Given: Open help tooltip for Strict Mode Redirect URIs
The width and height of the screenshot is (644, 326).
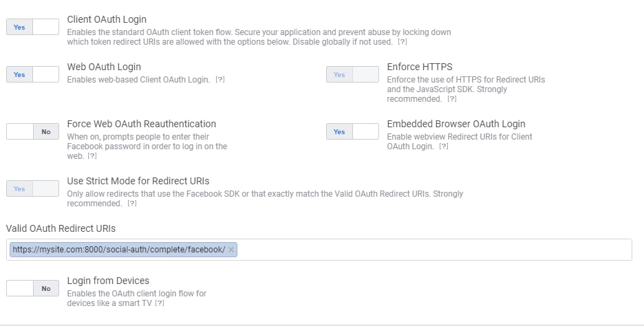Looking at the screenshot, I should click(x=133, y=204).
